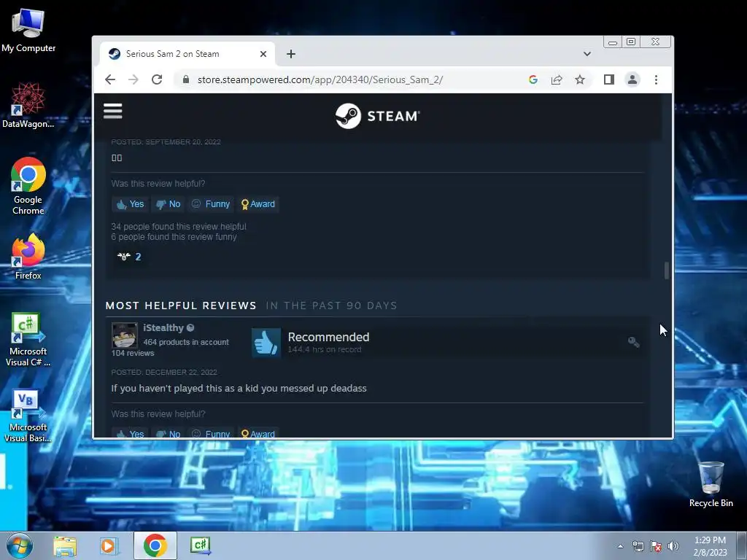Open the Steam hamburger menu
Viewport: 747px width, 560px height.
pyautogui.click(x=113, y=111)
